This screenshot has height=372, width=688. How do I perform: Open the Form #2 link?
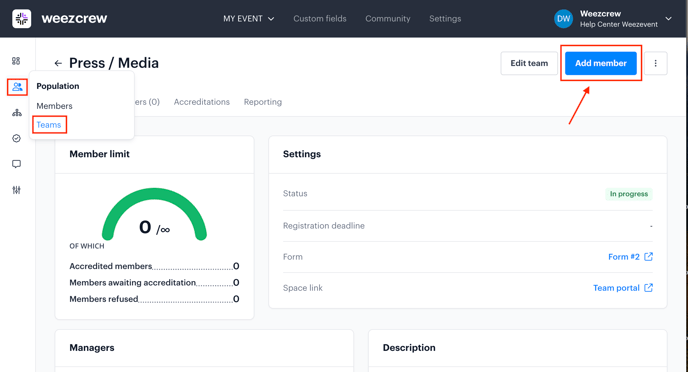pyautogui.click(x=624, y=257)
